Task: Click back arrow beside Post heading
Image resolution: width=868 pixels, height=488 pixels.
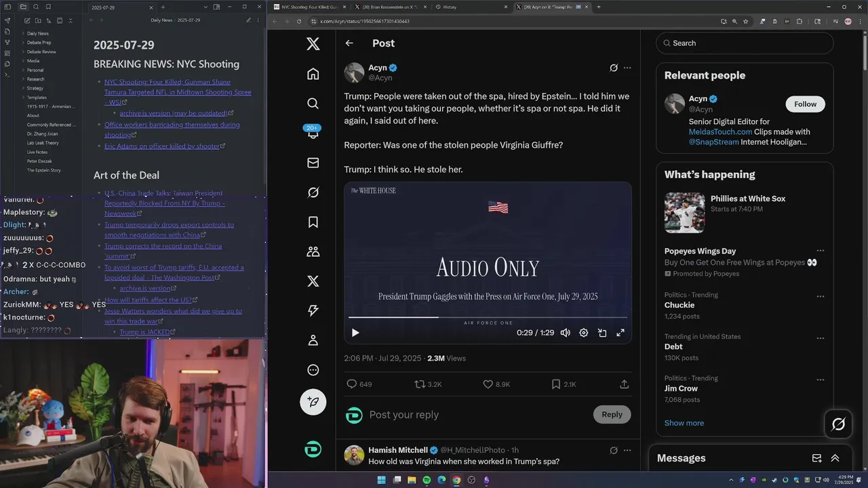Action: pyautogui.click(x=349, y=43)
